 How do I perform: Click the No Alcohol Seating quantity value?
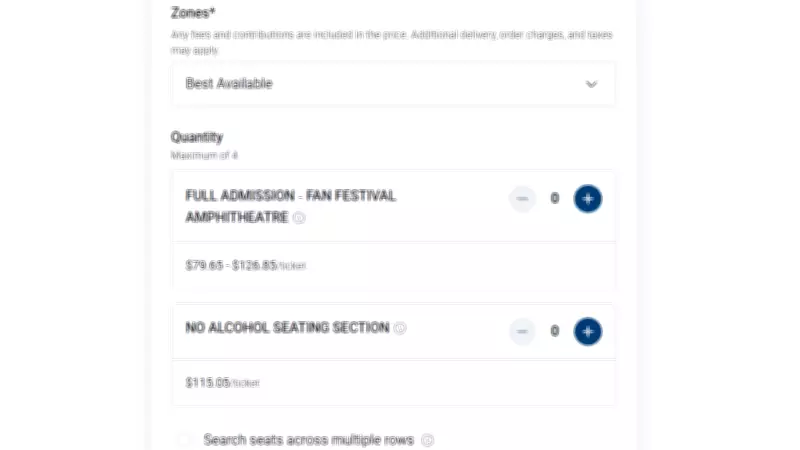pyautogui.click(x=555, y=331)
